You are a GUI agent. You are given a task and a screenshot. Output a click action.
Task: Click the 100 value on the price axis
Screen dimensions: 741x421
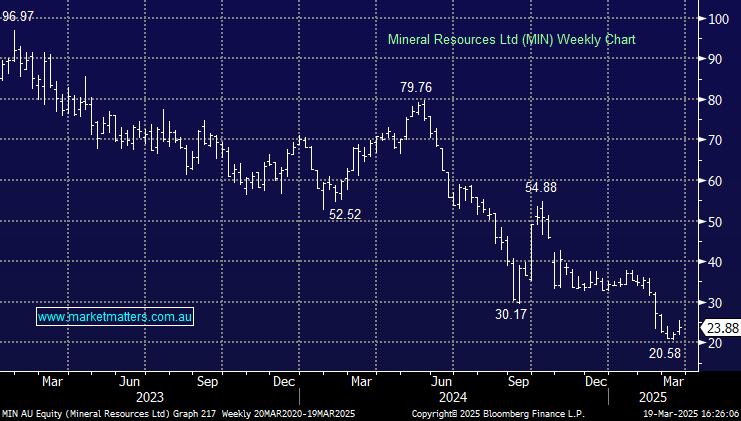(x=718, y=19)
